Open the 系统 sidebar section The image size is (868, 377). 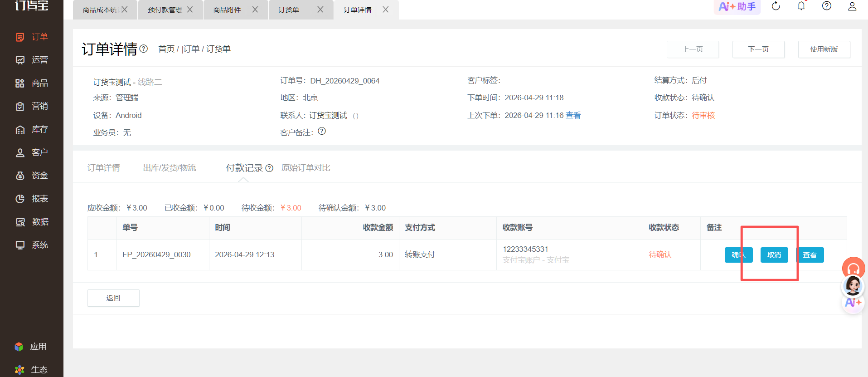[x=32, y=245]
